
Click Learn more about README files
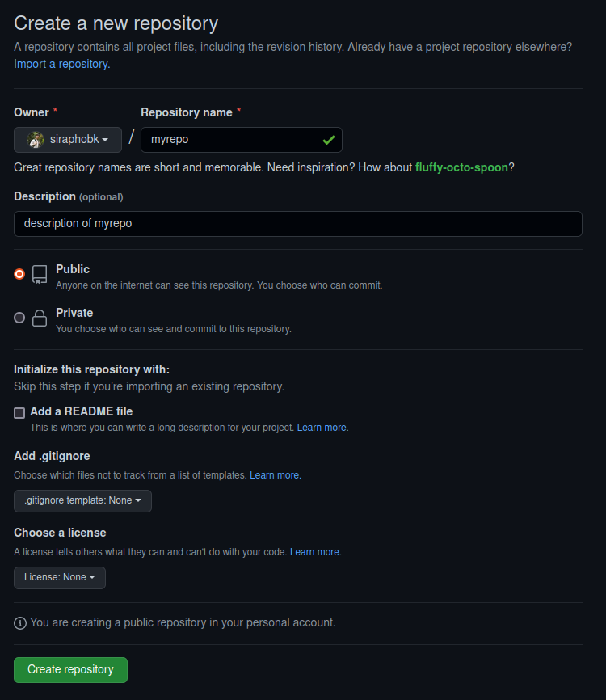tap(322, 427)
